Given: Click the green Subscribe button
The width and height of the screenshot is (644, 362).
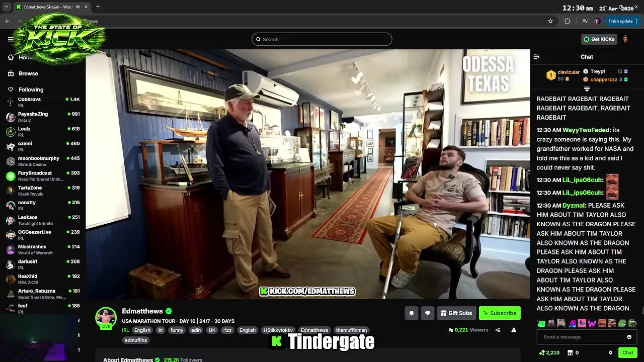Looking at the screenshot, I should click(500, 313).
